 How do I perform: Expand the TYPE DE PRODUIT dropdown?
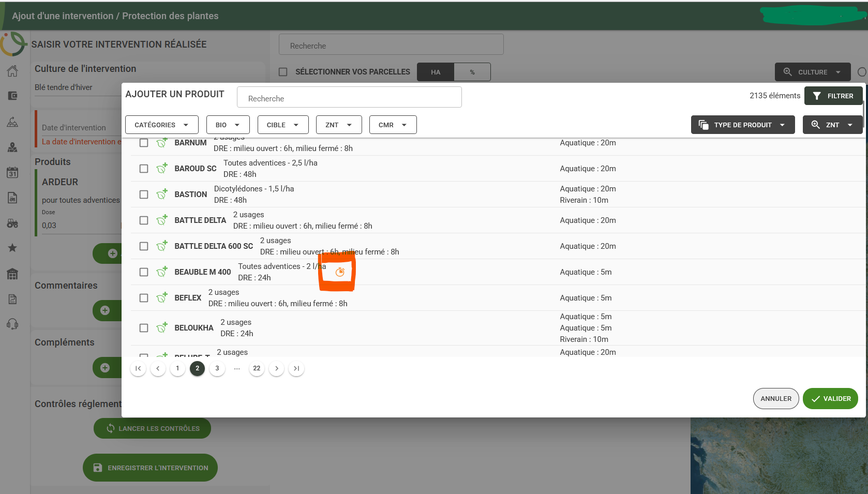743,125
